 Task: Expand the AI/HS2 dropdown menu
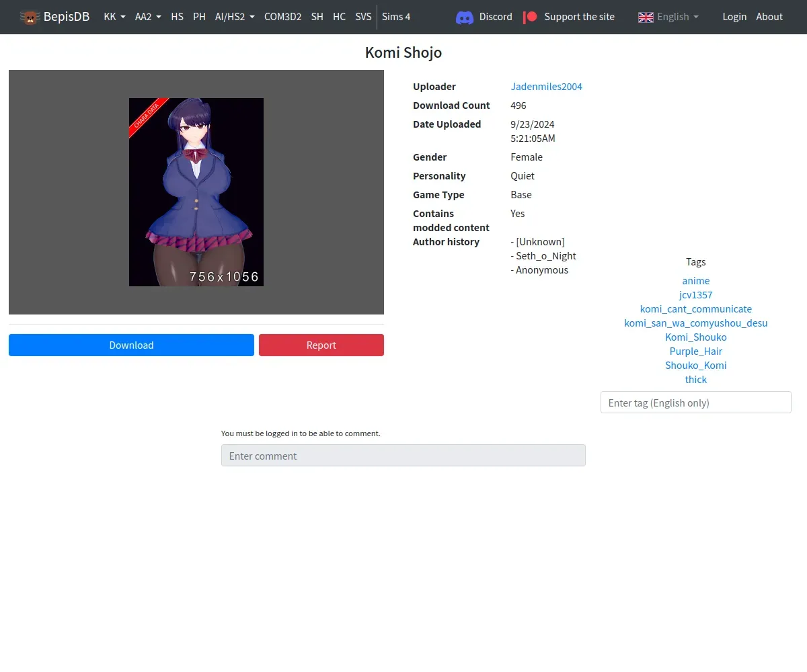point(235,17)
